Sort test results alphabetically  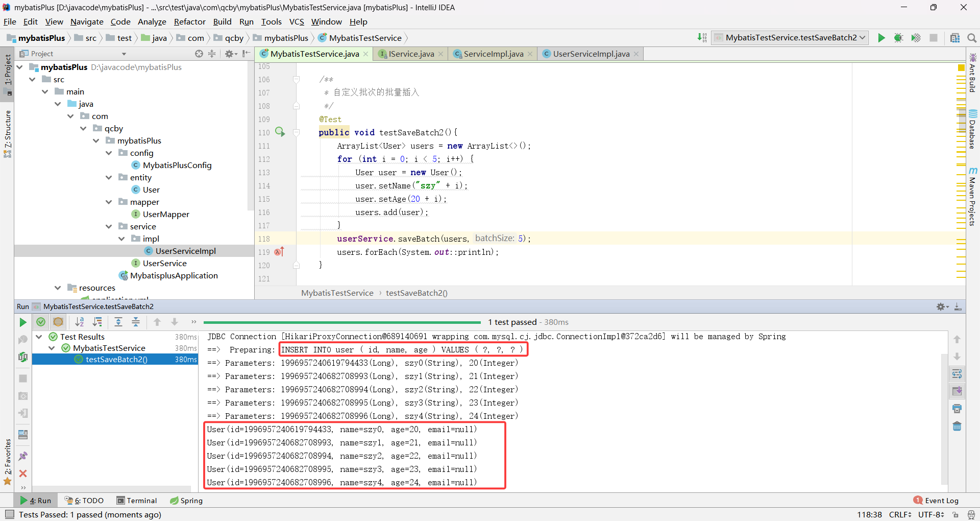pos(80,322)
